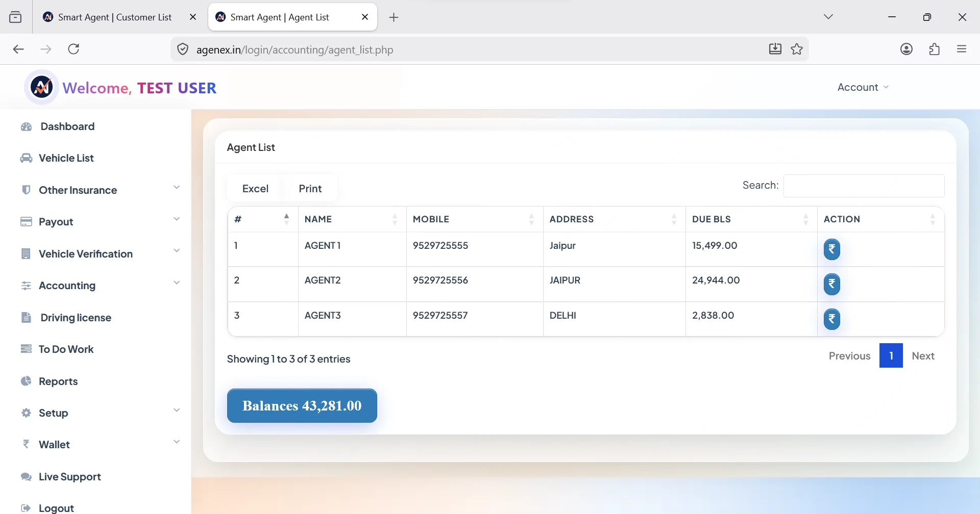Click the To Do Work list icon
Image resolution: width=980 pixels, height=514 pixels.
26,349
